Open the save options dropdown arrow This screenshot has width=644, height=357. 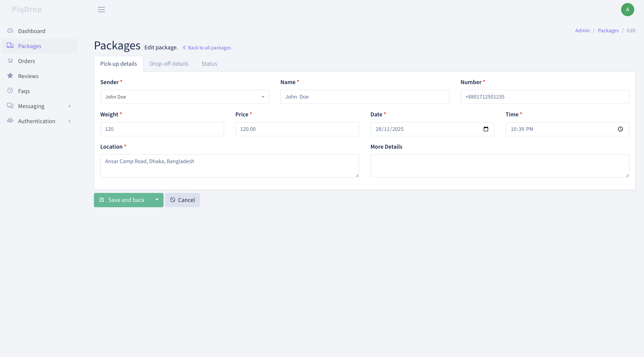tap(157, 200)
